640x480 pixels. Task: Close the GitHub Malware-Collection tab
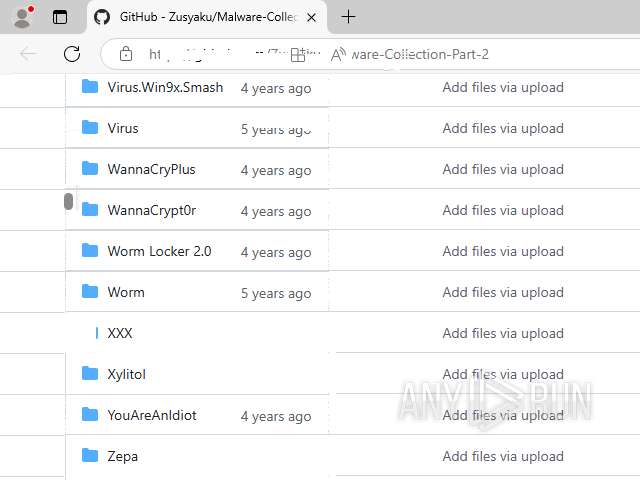tap(311, 18)
